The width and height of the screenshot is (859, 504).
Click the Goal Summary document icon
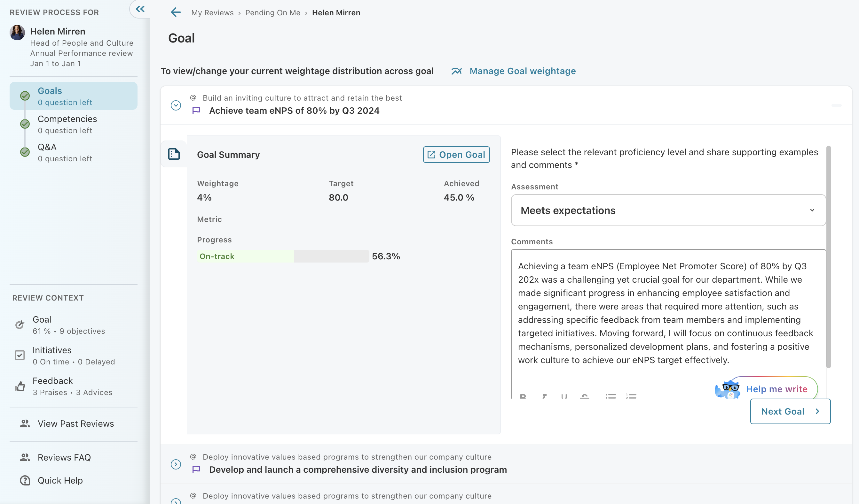click(174, 154)
